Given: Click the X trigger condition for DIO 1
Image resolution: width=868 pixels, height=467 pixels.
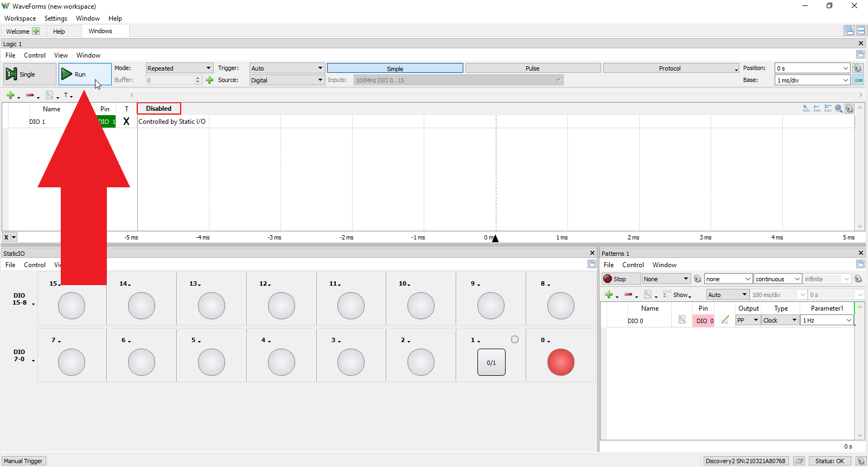Looking at the screenshot, I should coord(126,122).
